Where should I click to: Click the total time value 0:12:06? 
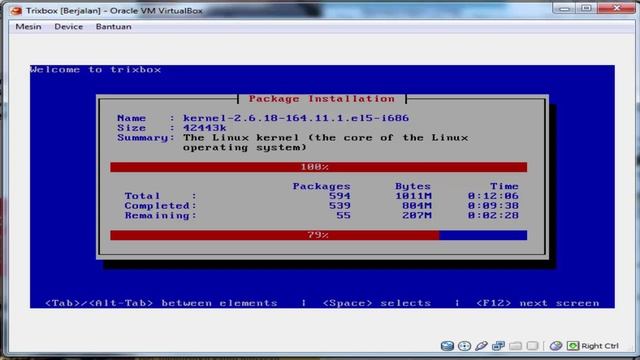(493, 196)
